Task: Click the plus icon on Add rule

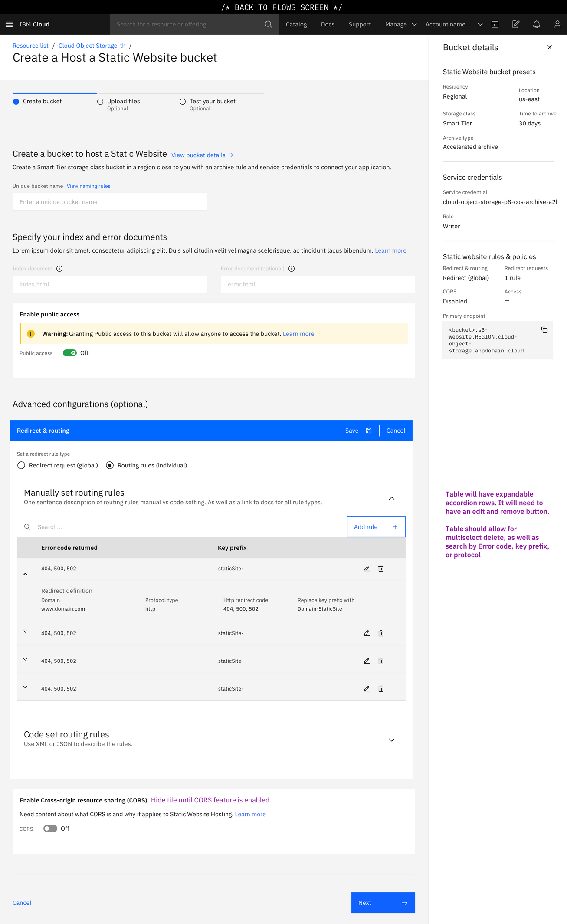Action: click(395, 527)
